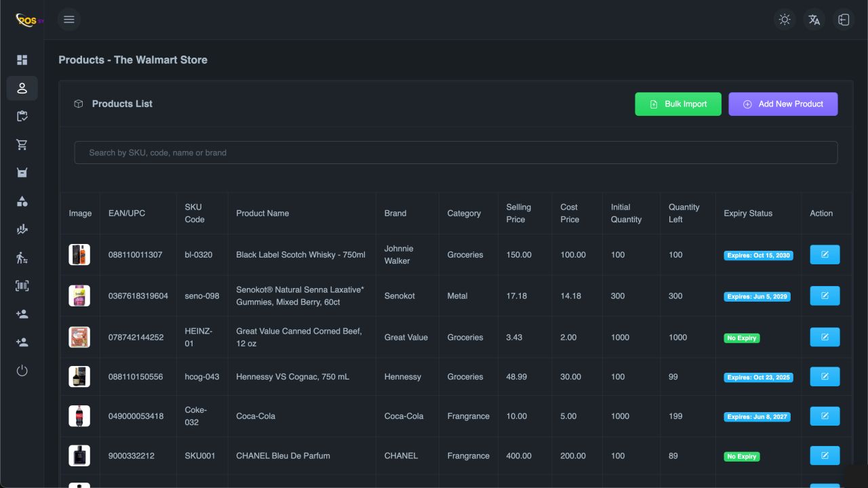
Task: Click the 'Expires: Oct 23, 2025' badge
Action: (758, 378)
